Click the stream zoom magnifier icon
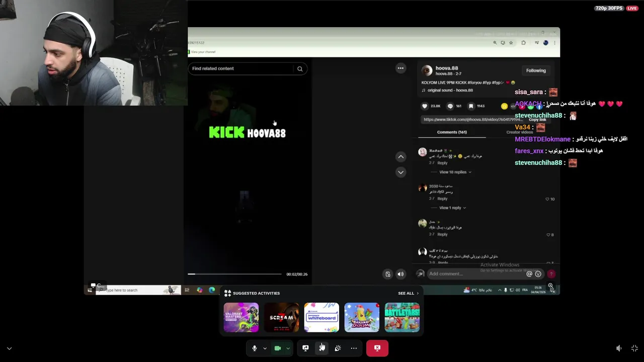Screen dimensions: 644x362 [550, 286]
